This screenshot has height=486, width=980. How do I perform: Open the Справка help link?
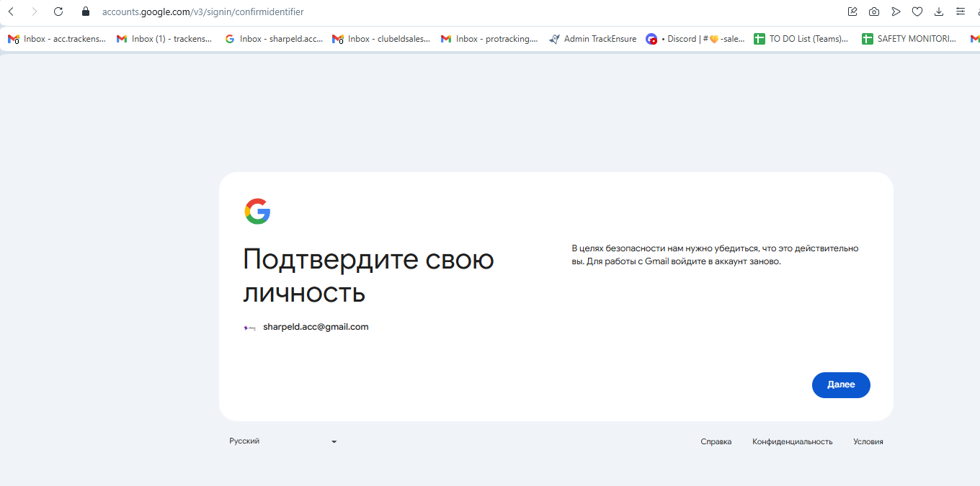[716, 442]
